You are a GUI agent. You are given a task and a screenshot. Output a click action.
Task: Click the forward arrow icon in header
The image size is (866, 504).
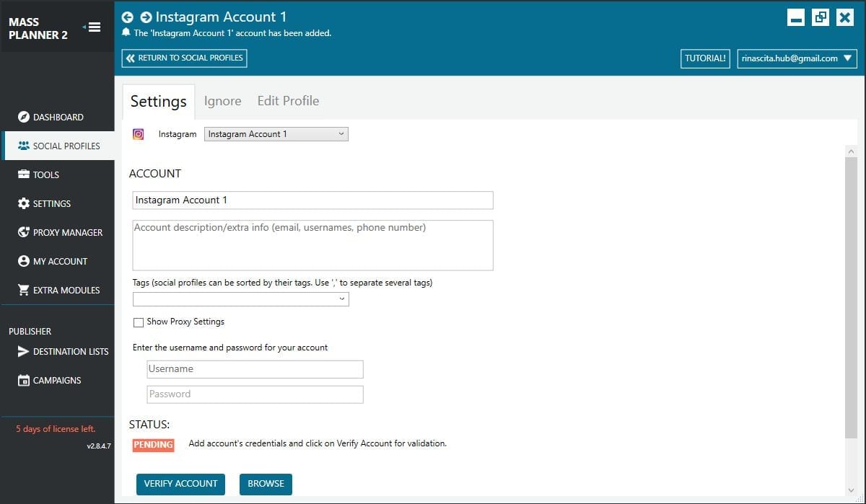click(x=146, y=17)
